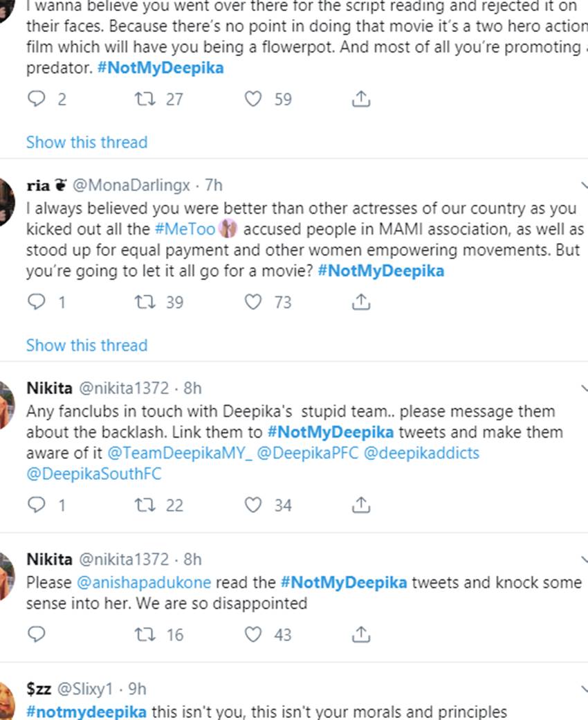Open caret menu on Nikita's @anishapadukone tweet
588x720 pixels.
point(583,559)
